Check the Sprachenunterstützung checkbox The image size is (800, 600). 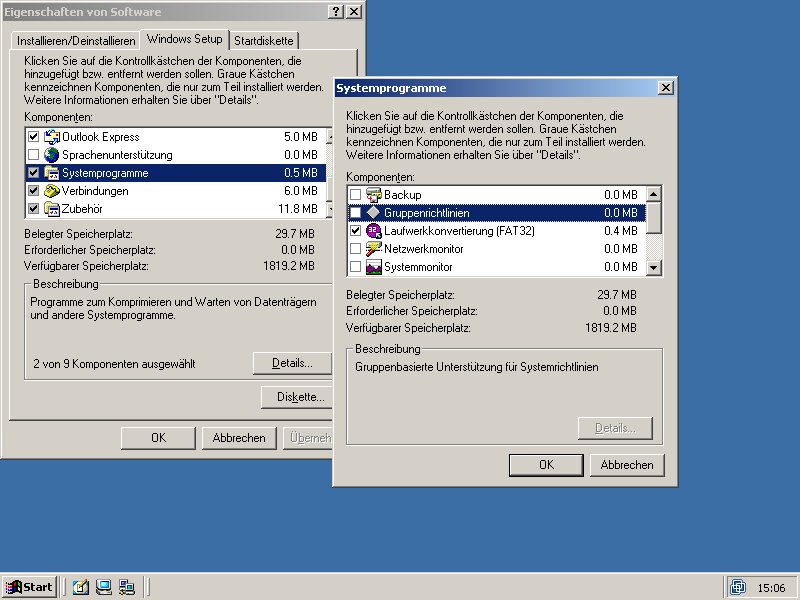point(34,155)
